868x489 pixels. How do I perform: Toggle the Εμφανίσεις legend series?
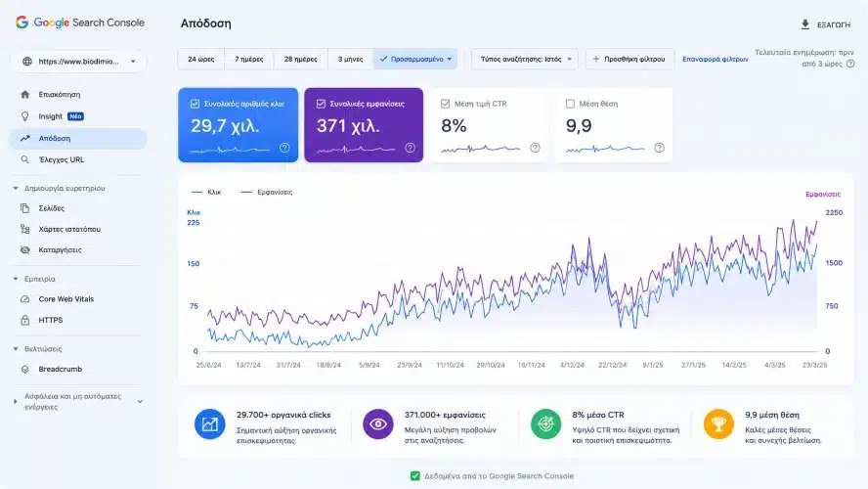tap(267, 192)
